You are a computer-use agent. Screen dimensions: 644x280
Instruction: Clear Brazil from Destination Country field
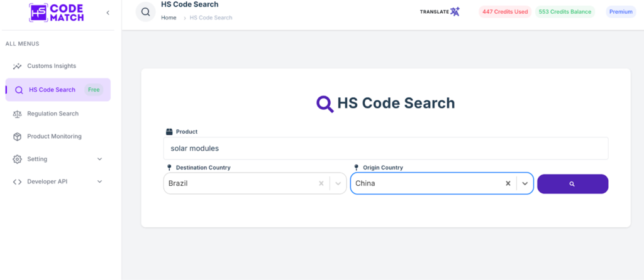tap(321, 183)
